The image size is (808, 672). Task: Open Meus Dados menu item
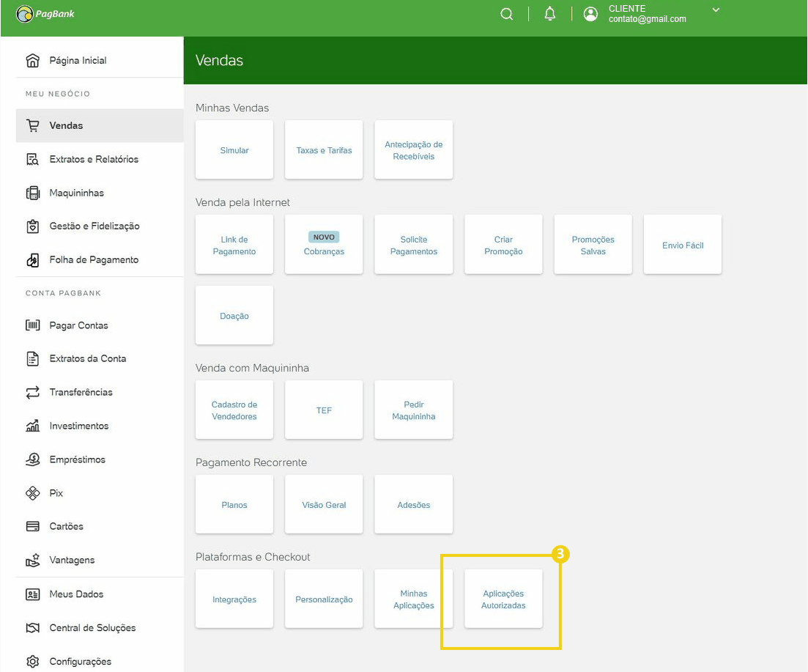(100, 594)
